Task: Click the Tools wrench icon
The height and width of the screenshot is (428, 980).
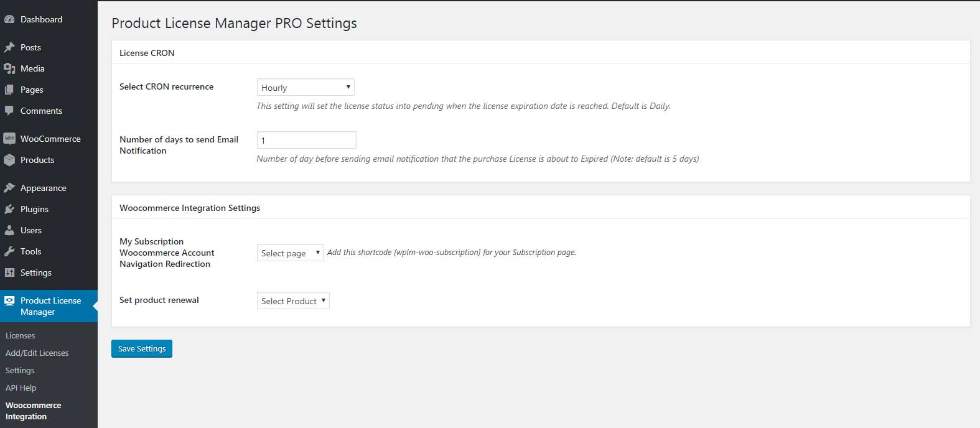Action: (9, 251)
